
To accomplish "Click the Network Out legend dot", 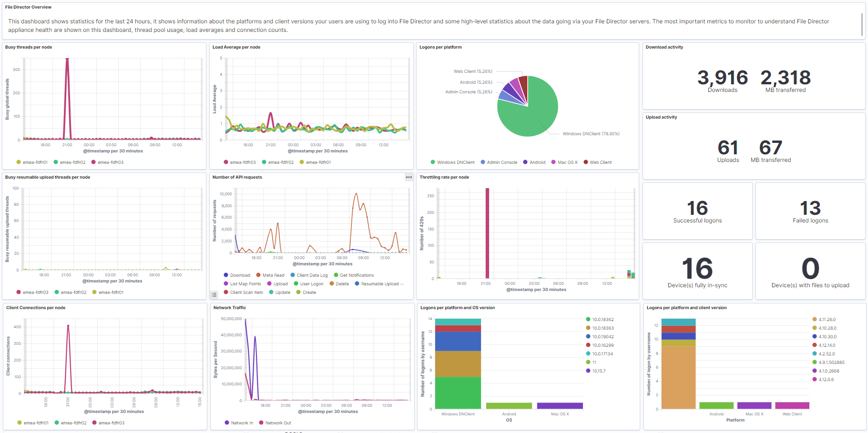I will 261,423.
